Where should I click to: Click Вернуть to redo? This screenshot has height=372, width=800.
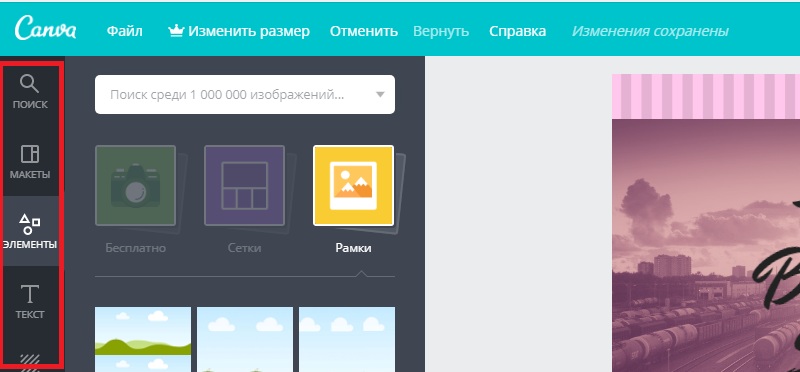tap(441, 31)
